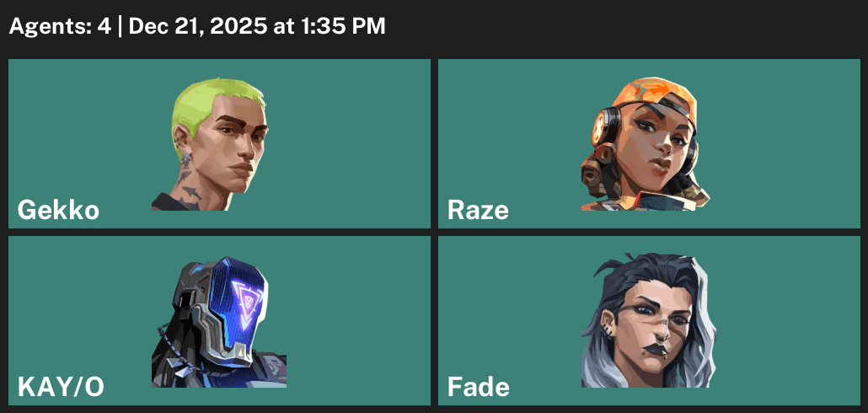Pick the KAY/O robot portrait

click(218, 322)
